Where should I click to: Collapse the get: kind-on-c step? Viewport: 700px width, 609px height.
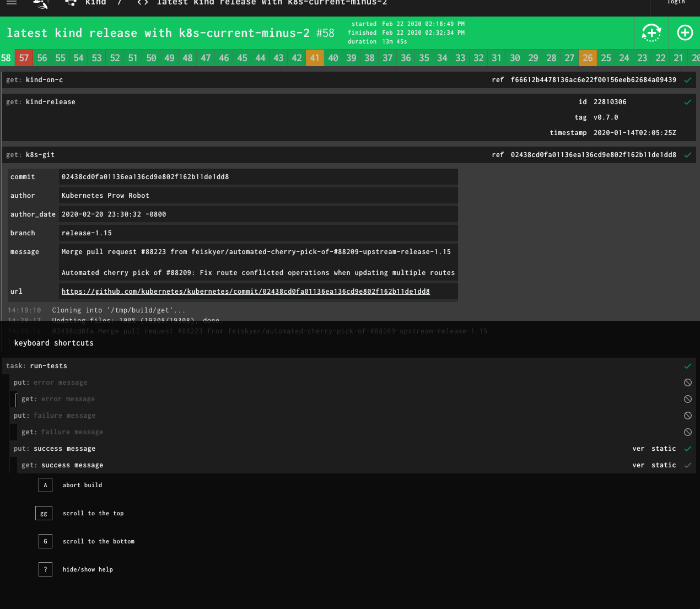click(x=349, y=80)
